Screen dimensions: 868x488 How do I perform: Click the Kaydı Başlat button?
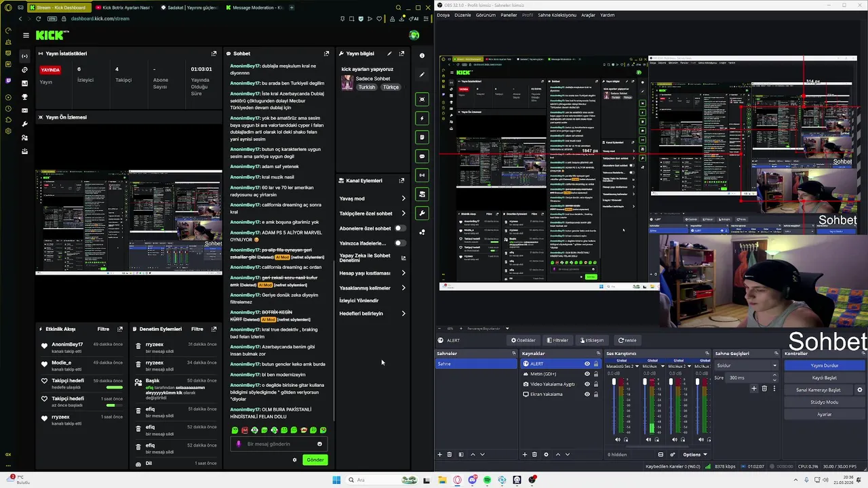(x=825, y=378)
